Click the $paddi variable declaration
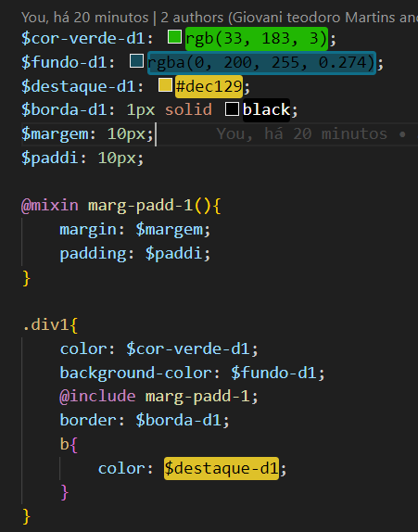 pyautogui.click(x=50, y=158)
